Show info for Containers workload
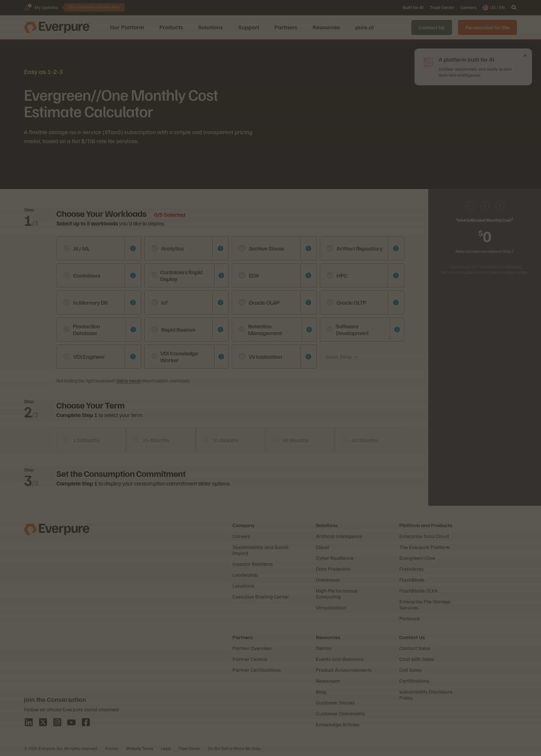This screenshot has width=541, height=756. [133, 275]
